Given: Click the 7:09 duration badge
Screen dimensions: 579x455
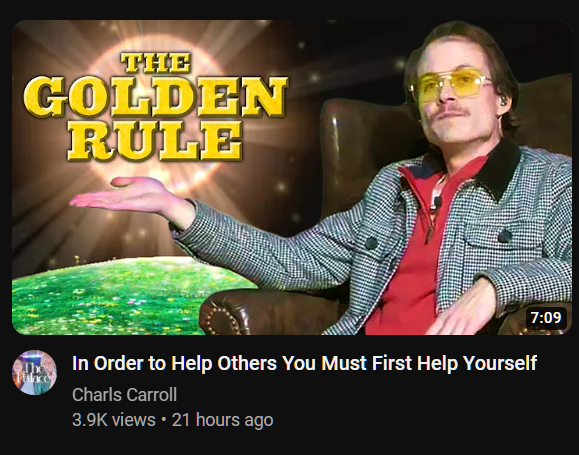Looking at the screenshot, I should [x=546, y=318].
